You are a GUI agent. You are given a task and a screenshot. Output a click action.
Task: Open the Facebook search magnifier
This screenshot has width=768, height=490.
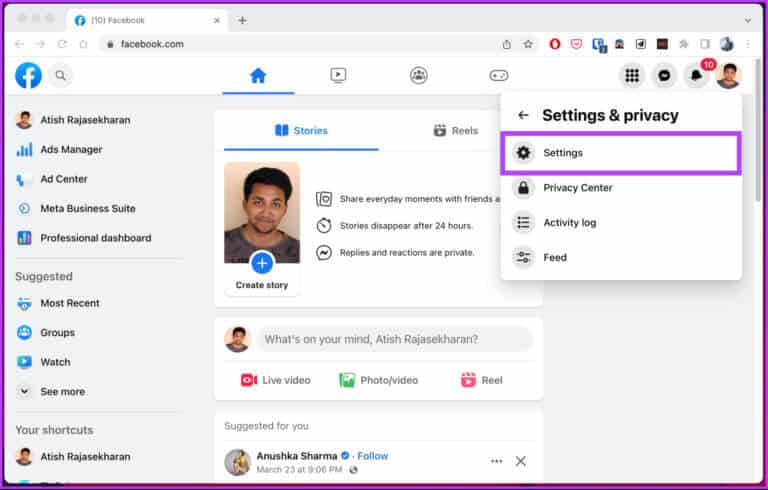click(x=60, y=75)
